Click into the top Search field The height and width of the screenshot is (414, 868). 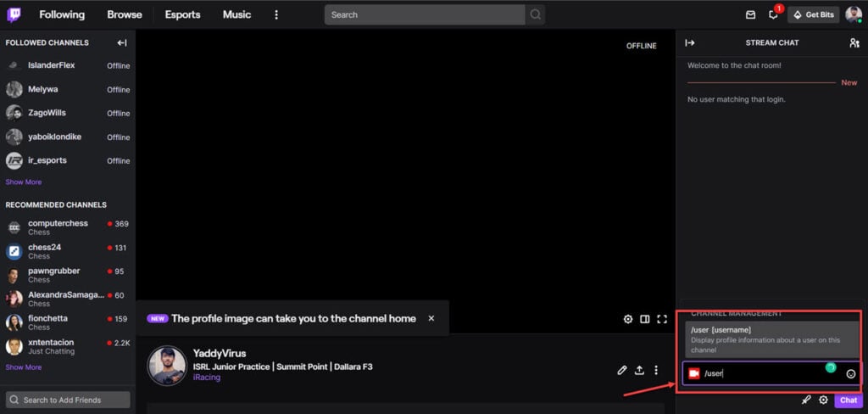coord(425,15)
